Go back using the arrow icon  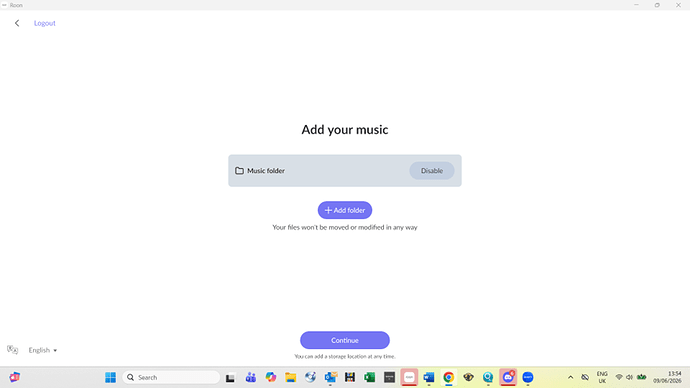point(17,23)
